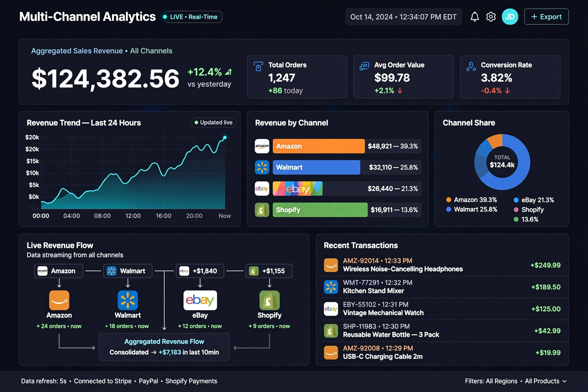
Task: Click the eBay +$1,840 flow chip
Action: [200, 271]
